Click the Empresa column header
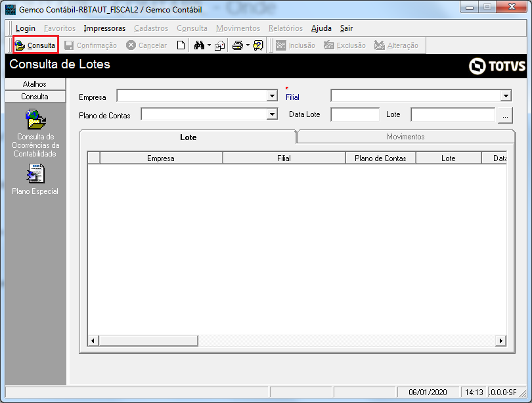Image resolution: width=532 pixels, height=403 pixels. (161, 158)
